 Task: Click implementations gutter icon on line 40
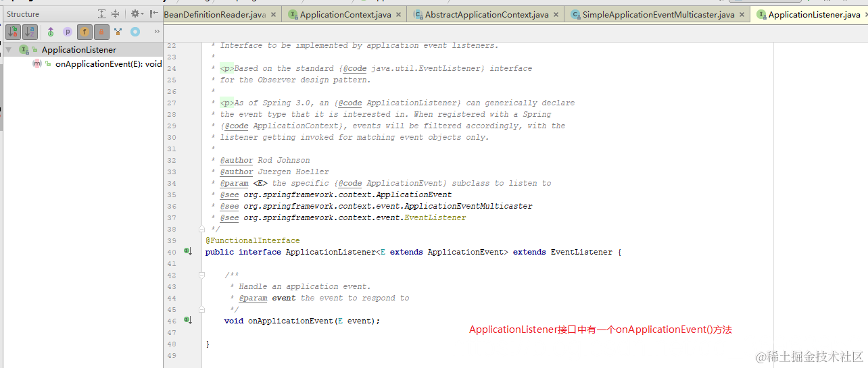188,252
